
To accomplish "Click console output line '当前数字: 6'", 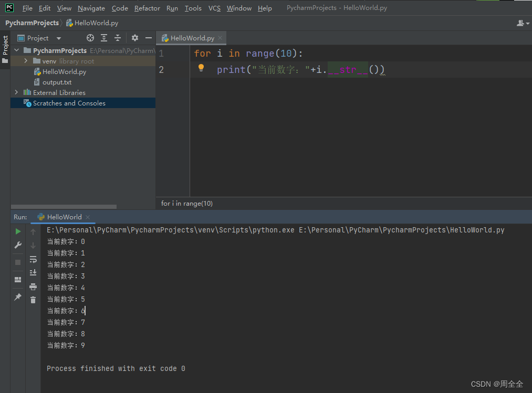I will click(66, 311).
